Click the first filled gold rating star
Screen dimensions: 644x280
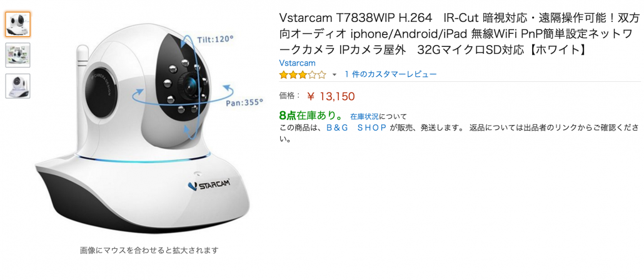point(283,75)
